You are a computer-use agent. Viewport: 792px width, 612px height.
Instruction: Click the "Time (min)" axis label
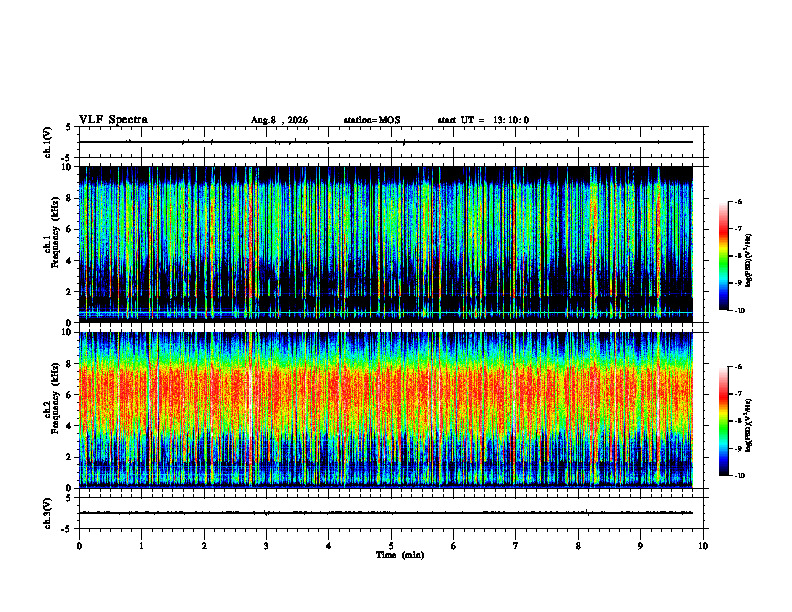tap(400, 555)
